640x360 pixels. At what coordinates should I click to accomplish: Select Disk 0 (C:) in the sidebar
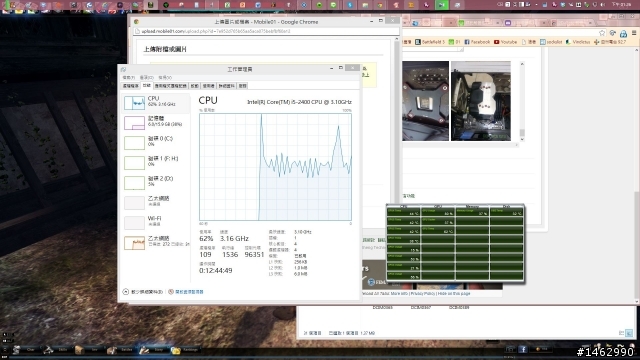(156, 142)
